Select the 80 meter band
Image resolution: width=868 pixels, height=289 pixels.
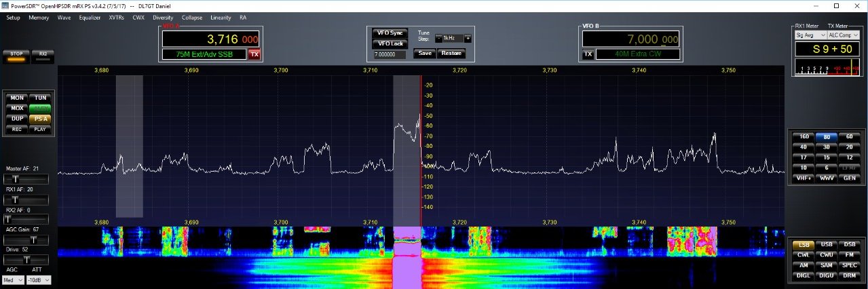827,136
